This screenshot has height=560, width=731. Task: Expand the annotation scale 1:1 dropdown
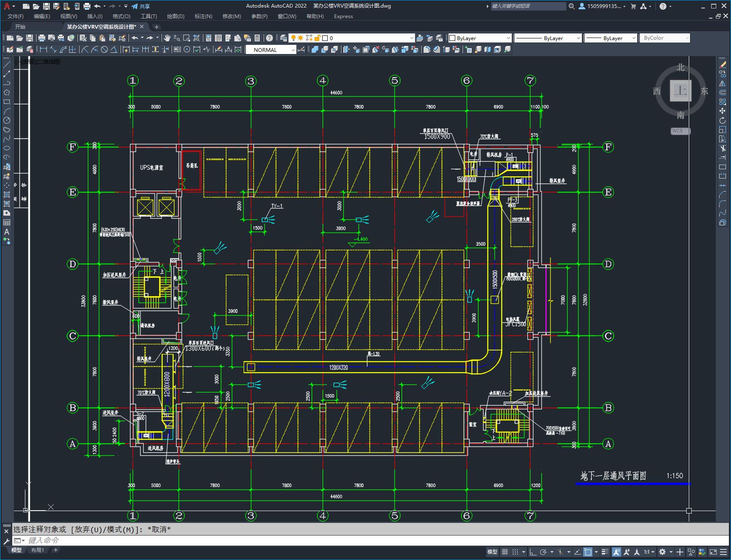click(649, 552)
